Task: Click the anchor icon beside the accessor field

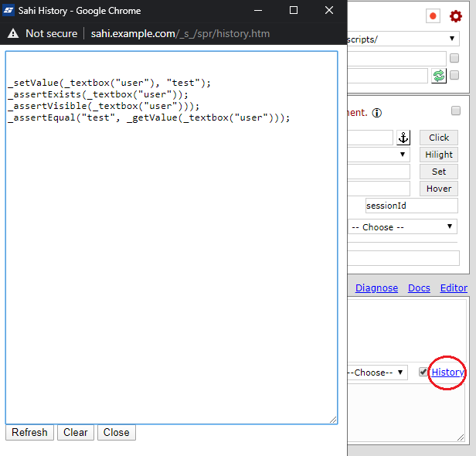Action: click(x=403, y=138)
